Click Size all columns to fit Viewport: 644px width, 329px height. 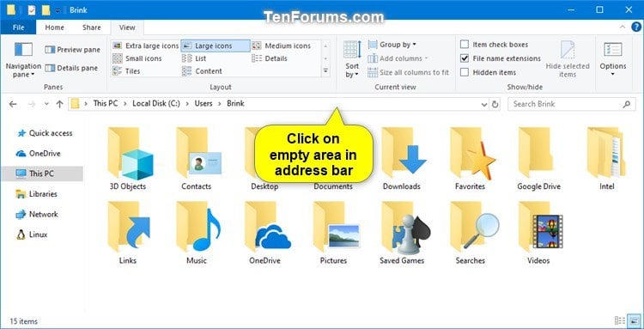coord(408,72)
